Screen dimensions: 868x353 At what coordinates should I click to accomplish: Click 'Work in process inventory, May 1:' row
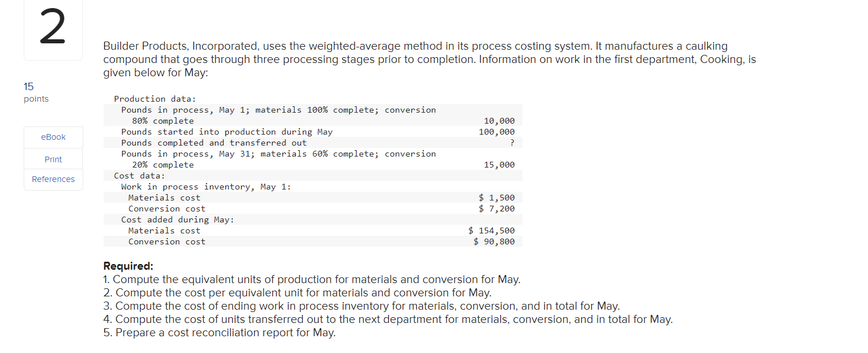click(313, 187)
